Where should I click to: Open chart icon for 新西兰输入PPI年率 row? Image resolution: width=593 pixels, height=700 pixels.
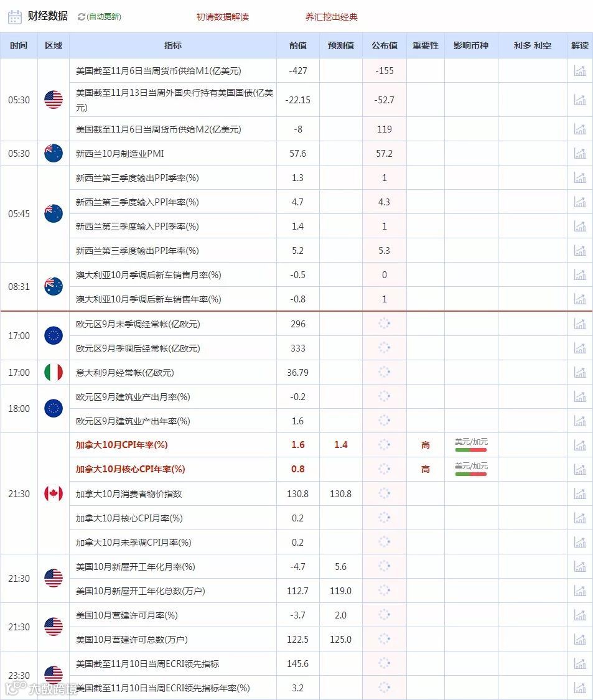coord(579,202)
